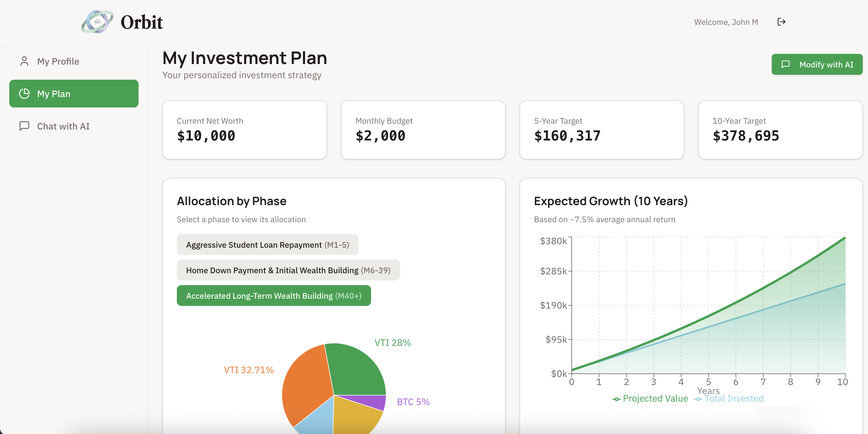Image resolution: width=868 pixels, height=434 pixels.
Task: Click the logout icon beside Welcome, John M
Action: [781, 22]
